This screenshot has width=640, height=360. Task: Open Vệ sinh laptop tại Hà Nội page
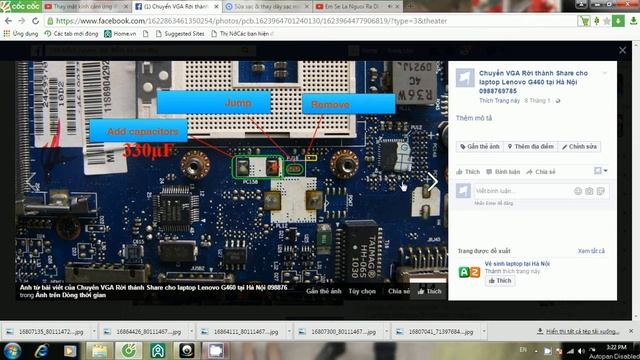point(517,264)
